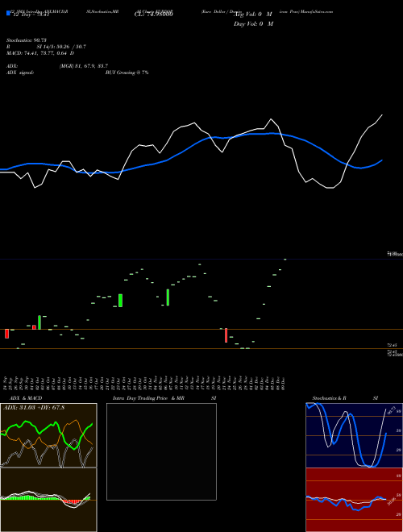Open the MACD histogram mini chart panel
Viewport: 403px width, 532px height.
click(x=48, y=500)
